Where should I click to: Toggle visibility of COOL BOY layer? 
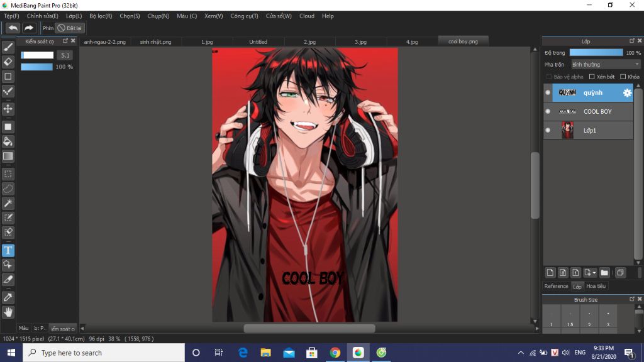[x=548, y=111]
